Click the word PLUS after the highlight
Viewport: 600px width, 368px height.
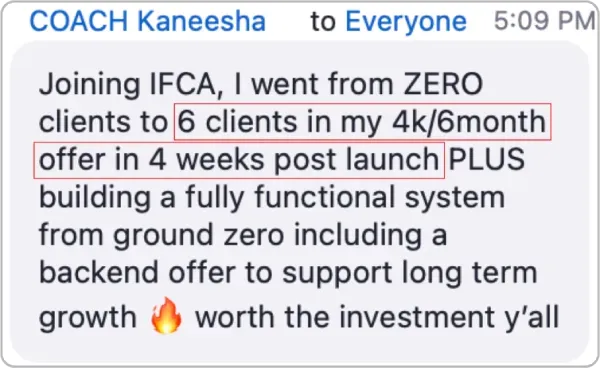click(487, 159)
